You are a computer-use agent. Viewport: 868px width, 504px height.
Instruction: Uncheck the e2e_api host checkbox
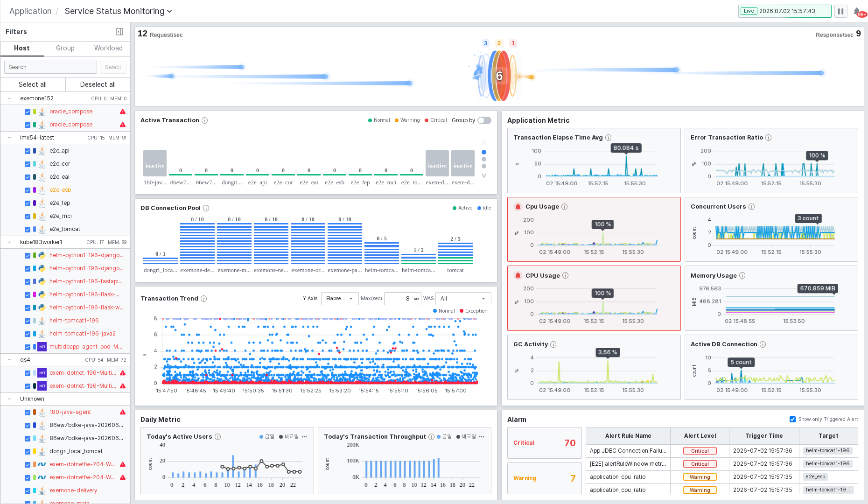point(28,151)
